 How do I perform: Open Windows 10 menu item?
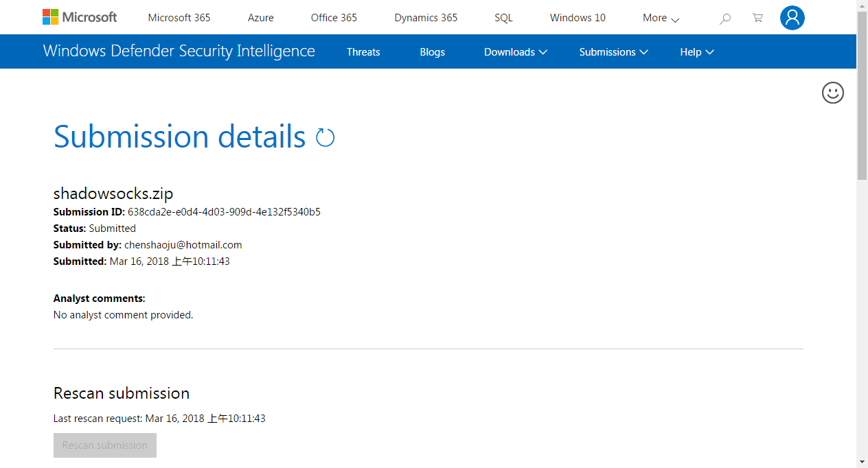(578, 18)
